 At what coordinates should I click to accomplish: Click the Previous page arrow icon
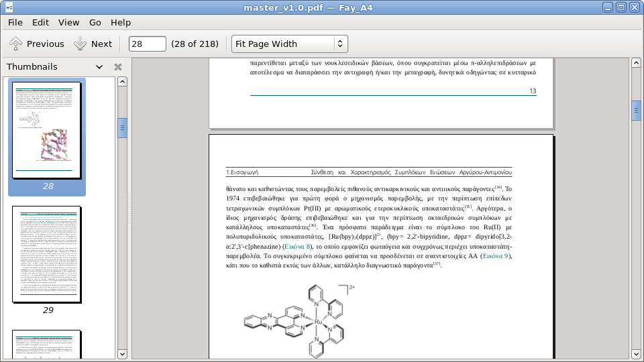[x=15, y=44]
